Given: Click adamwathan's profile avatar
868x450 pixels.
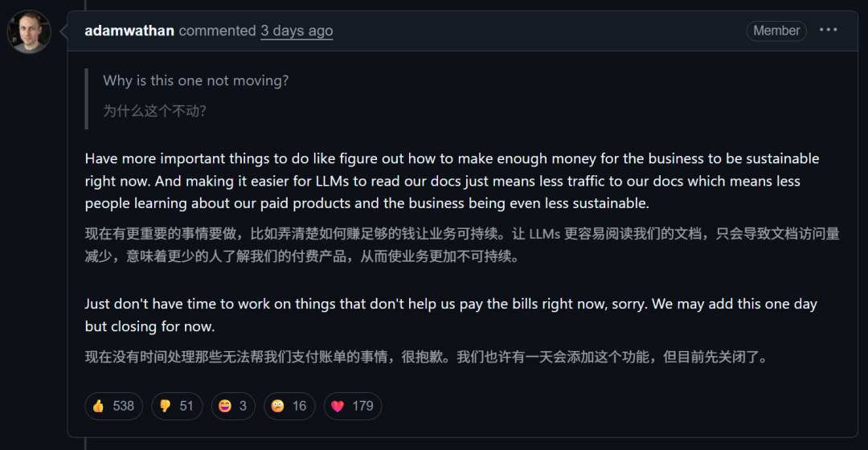Looking at the screenshot, I should (29, 32).
